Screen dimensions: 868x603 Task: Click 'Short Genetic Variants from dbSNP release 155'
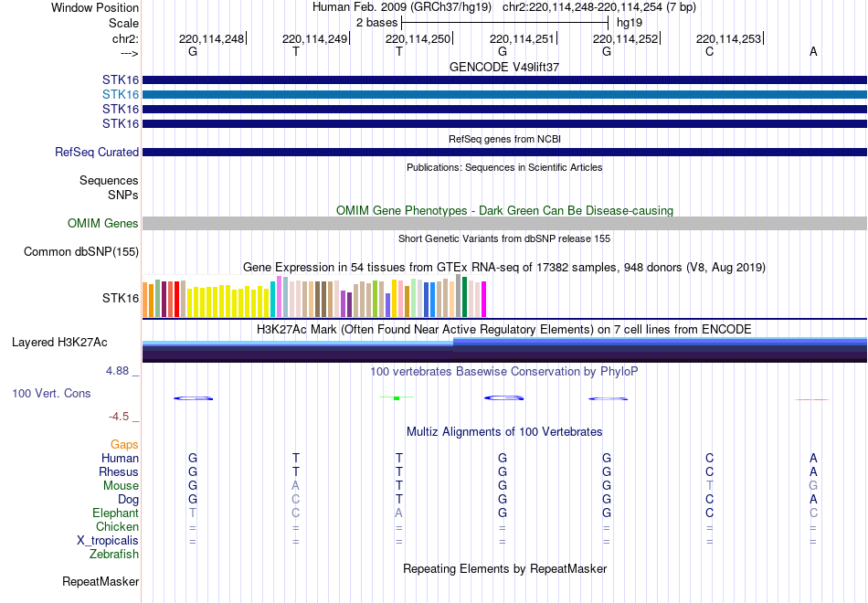point(504,238)
